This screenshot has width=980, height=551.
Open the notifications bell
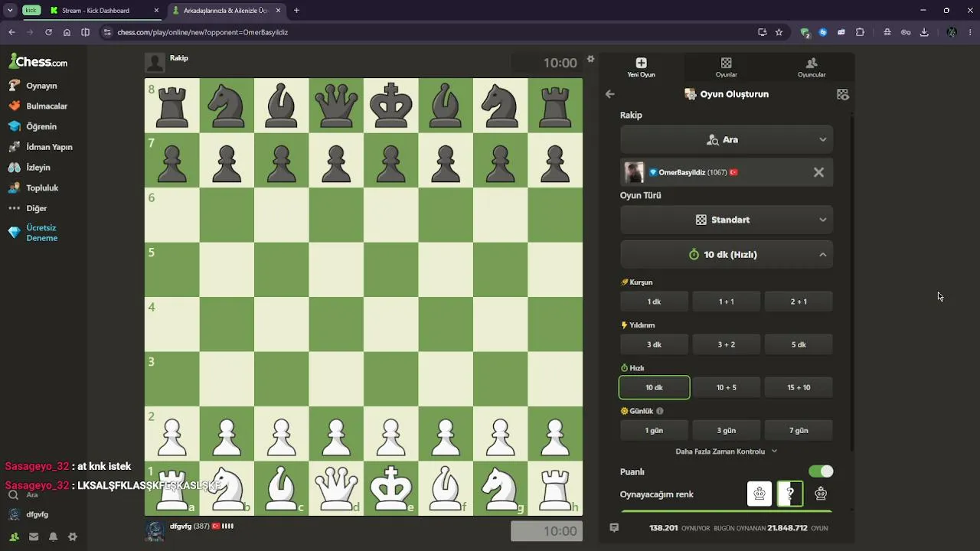pyautogui.click(x=53, y=537)
